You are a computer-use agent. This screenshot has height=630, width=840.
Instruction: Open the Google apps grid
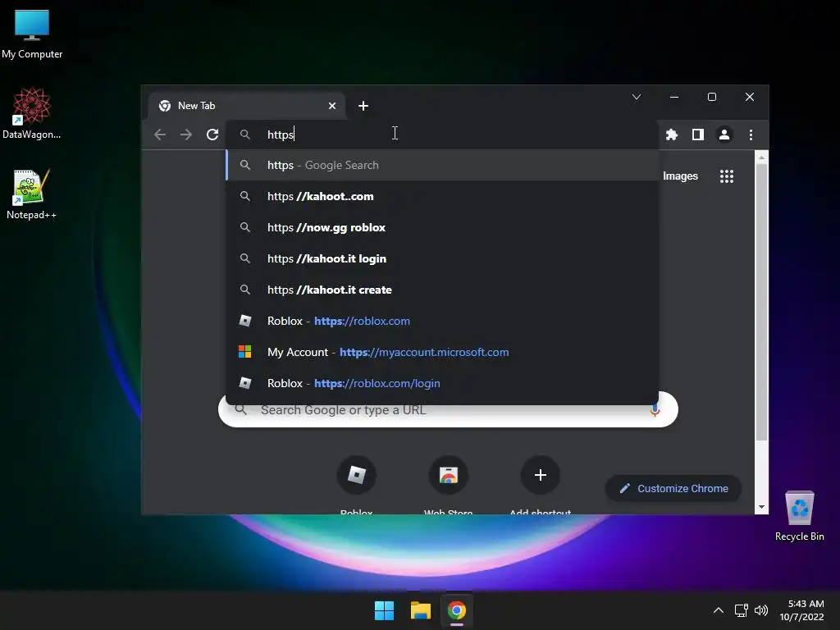click(x=727, y=176)
